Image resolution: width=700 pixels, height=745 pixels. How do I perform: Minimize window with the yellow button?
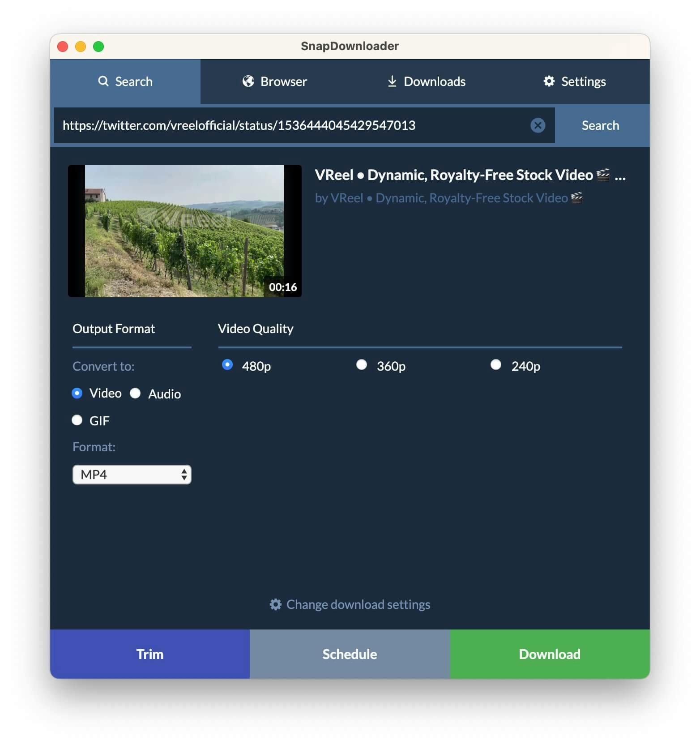81,47
